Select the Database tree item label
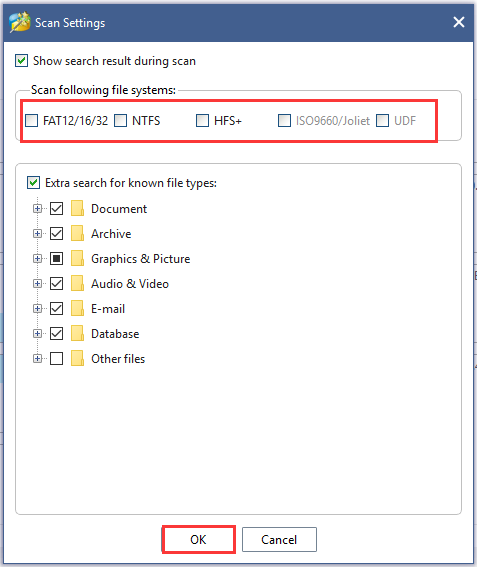 115,333
